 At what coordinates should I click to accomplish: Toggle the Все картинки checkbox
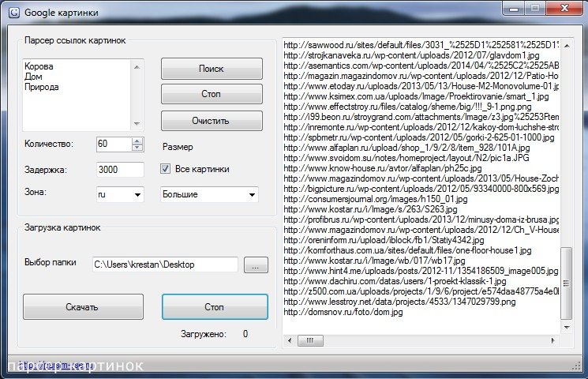(x=166, y=168)
